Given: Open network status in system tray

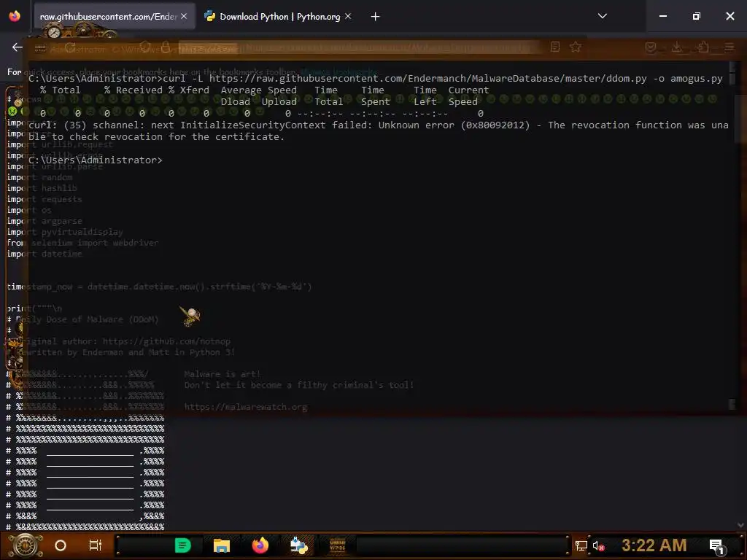Looking at the screenshot, I should 581,546.
